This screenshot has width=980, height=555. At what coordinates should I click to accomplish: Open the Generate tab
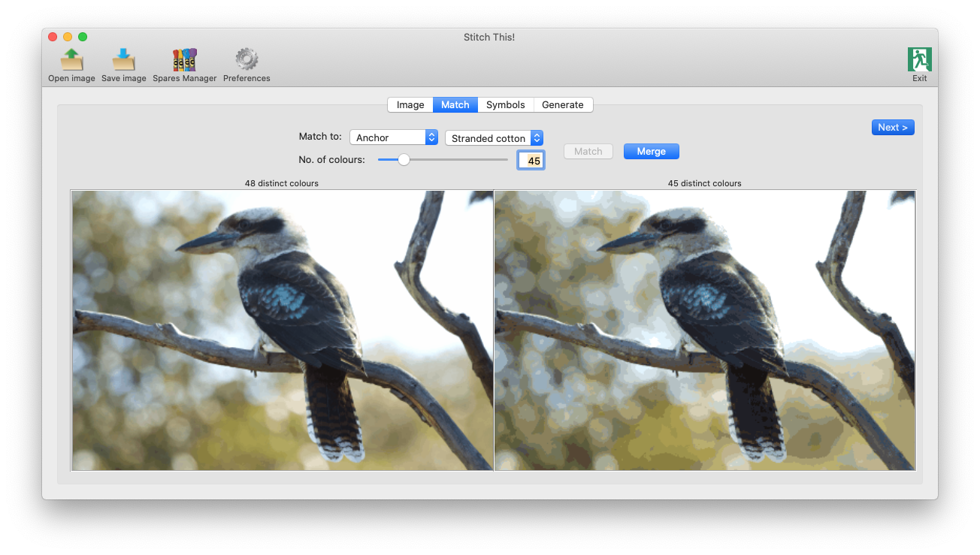[x=562, y=105]
